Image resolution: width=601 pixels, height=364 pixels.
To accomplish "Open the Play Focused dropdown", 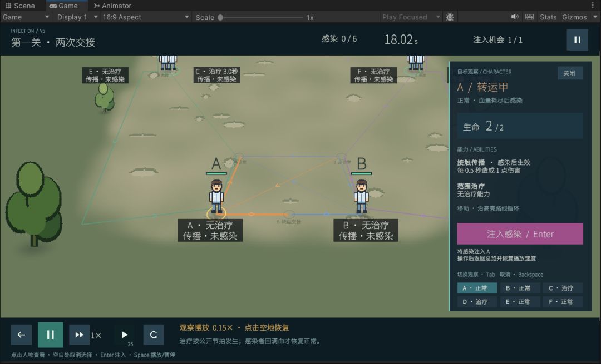I will click(411, 17).
